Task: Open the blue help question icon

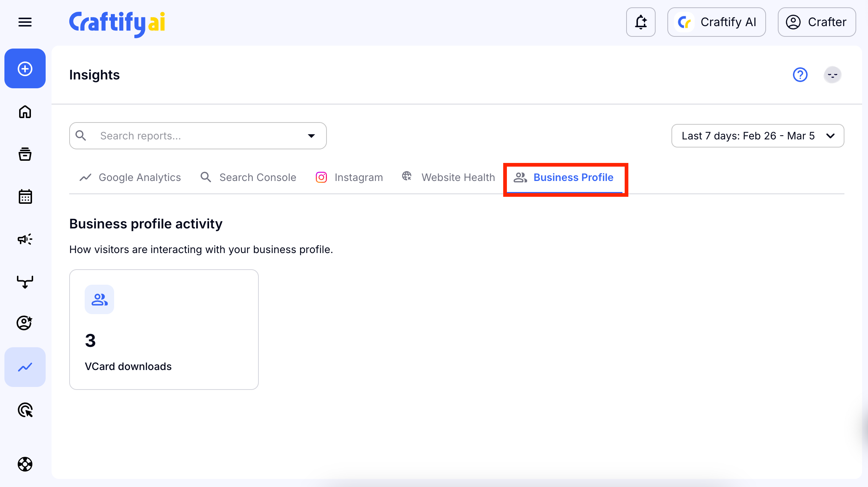Action: coord(800,75)
